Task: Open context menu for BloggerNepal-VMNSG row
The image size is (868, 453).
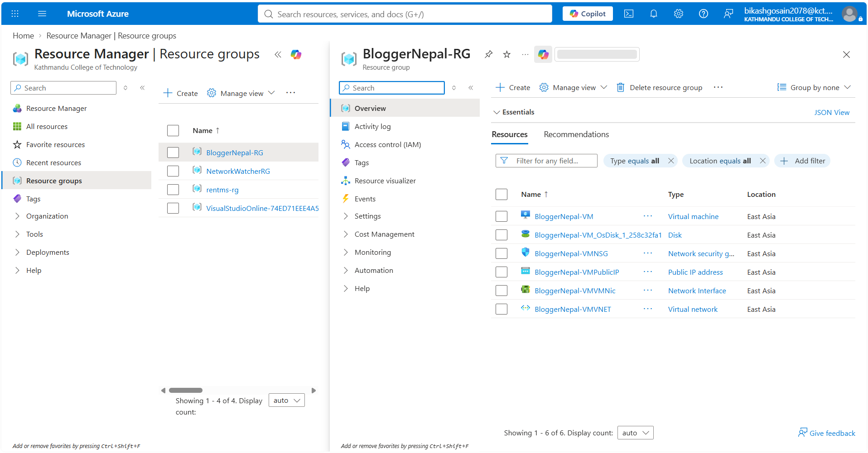Action: [648, 253]
